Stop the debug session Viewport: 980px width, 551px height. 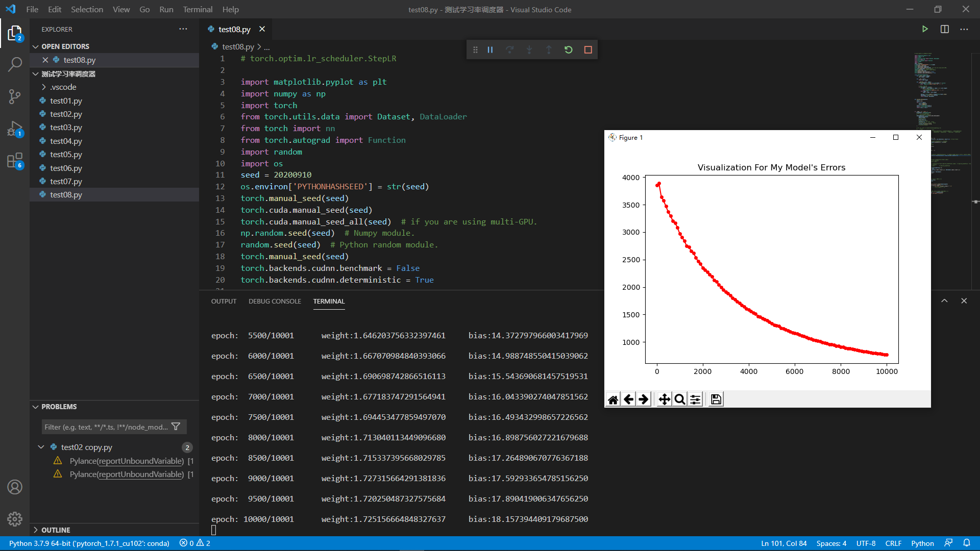pyautogui.click(x=588, y=49)
